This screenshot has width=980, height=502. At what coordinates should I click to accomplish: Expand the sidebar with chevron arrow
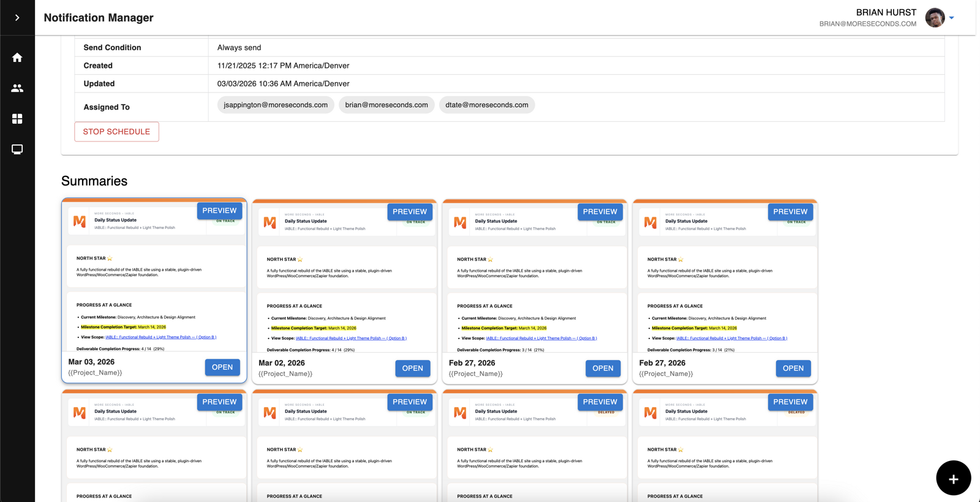coord(17,18)
